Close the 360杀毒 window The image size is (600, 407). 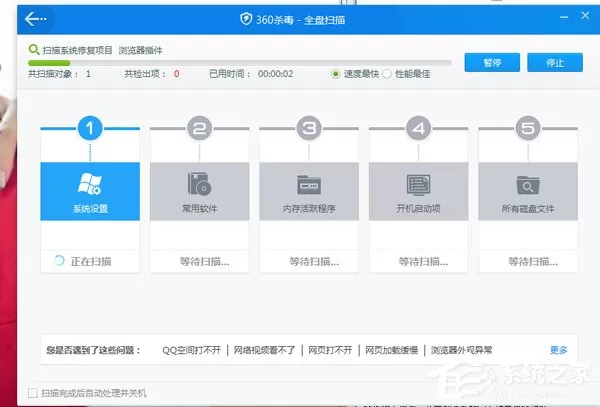click(x=585, y=16)
